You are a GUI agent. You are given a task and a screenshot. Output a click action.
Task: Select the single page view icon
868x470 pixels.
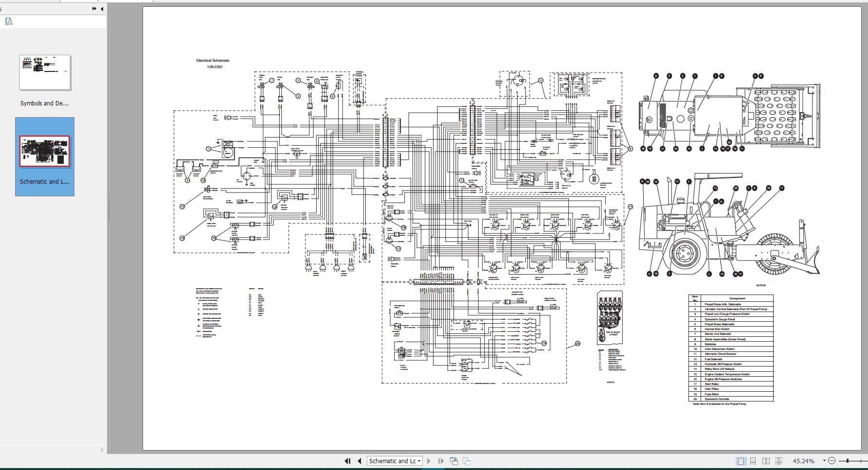click(x=741, y=461)
